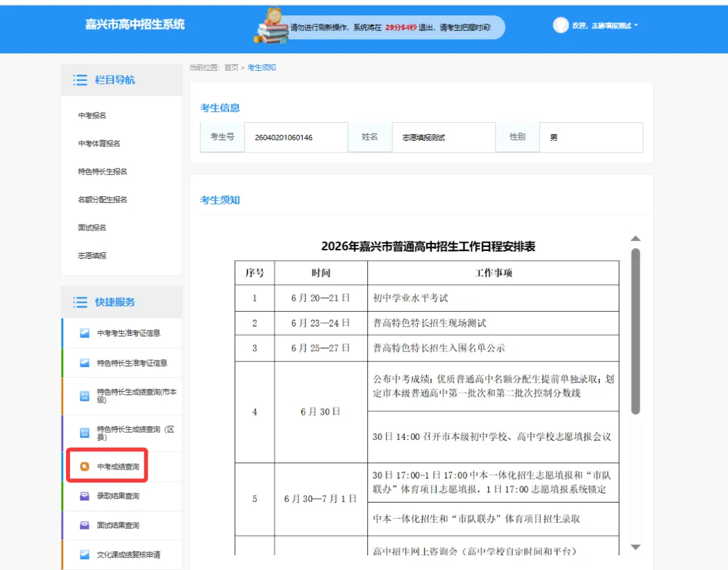This screenshot has height=570, width=728.
Task: Click the 特色特长生成绩查询(市本级) icon
Action: (x=84, y=396)
